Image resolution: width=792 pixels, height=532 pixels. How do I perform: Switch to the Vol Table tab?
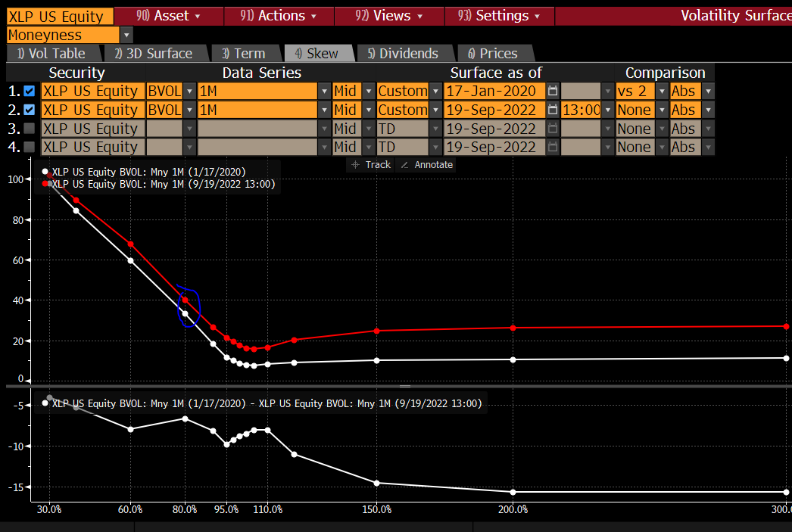pos(52,54)
